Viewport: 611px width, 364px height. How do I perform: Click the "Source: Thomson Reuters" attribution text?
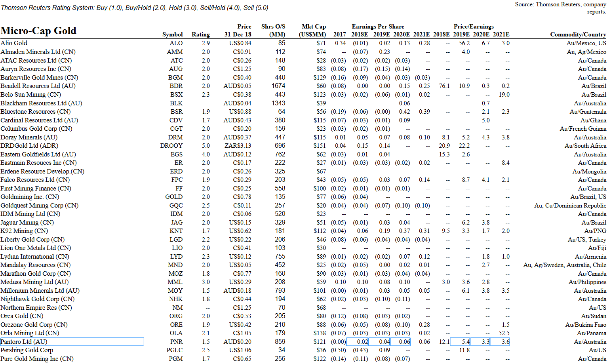click(x=561, y=8)
